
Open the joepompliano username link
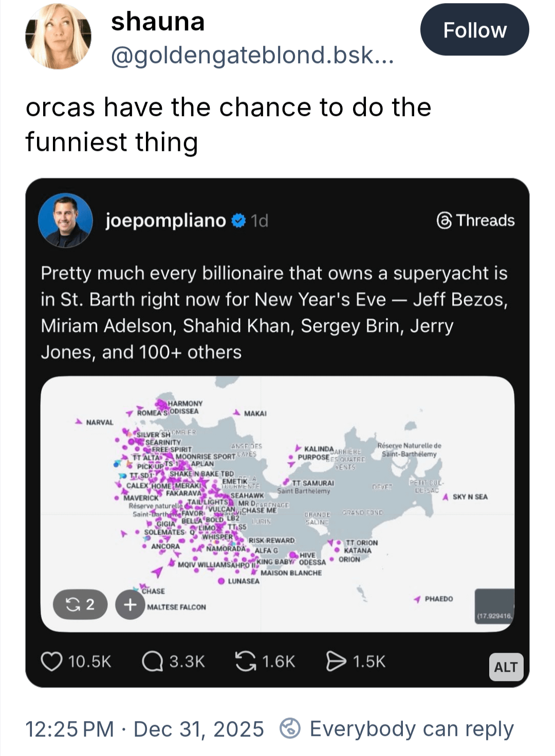165,220
